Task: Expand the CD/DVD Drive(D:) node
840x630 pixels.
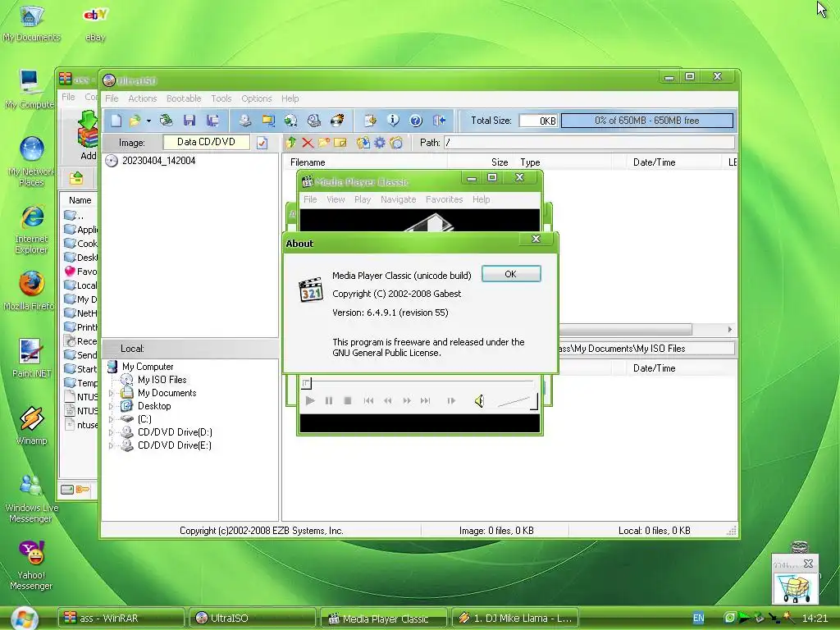Action: pyautogui.click(x=112, y=432)
